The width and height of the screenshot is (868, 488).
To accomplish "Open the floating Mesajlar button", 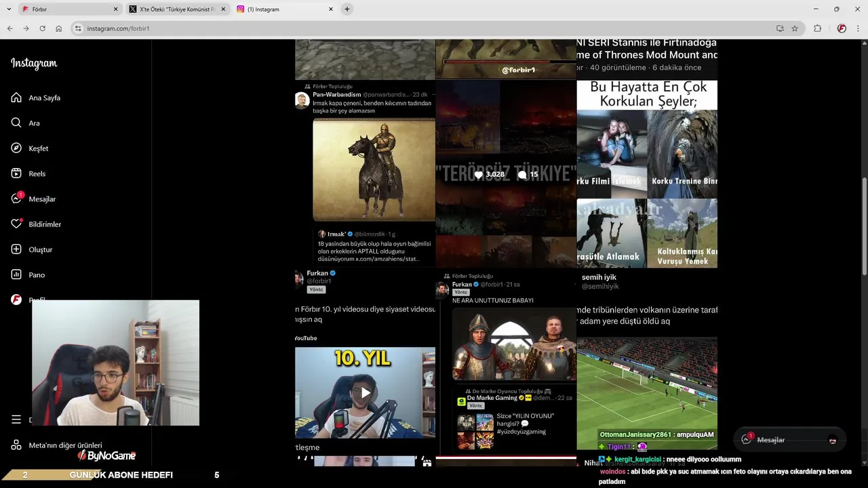I will click(x=789, y=440).
